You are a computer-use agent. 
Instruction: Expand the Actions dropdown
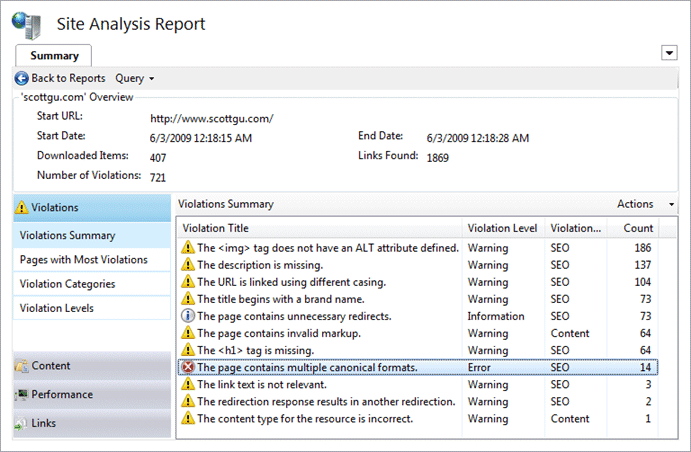point(646,204)
